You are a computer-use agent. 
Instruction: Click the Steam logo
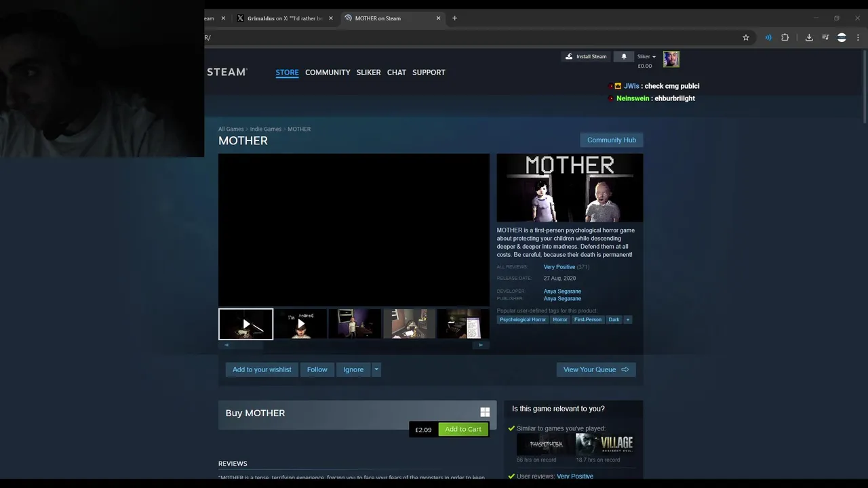(x=227, y=72)
